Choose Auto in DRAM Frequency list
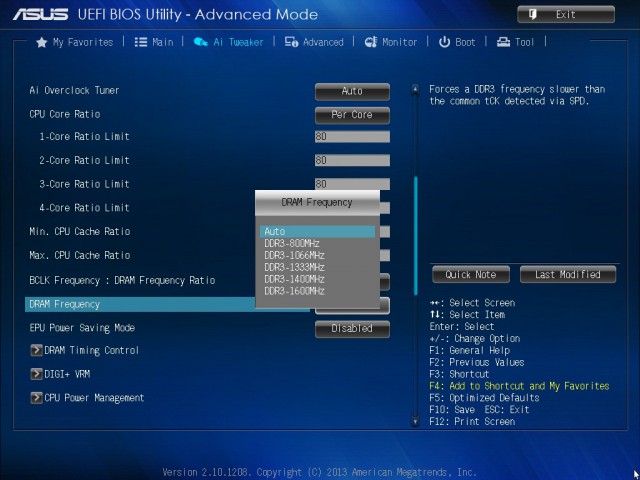Screen dimensions: 640x480 [317, 231]
